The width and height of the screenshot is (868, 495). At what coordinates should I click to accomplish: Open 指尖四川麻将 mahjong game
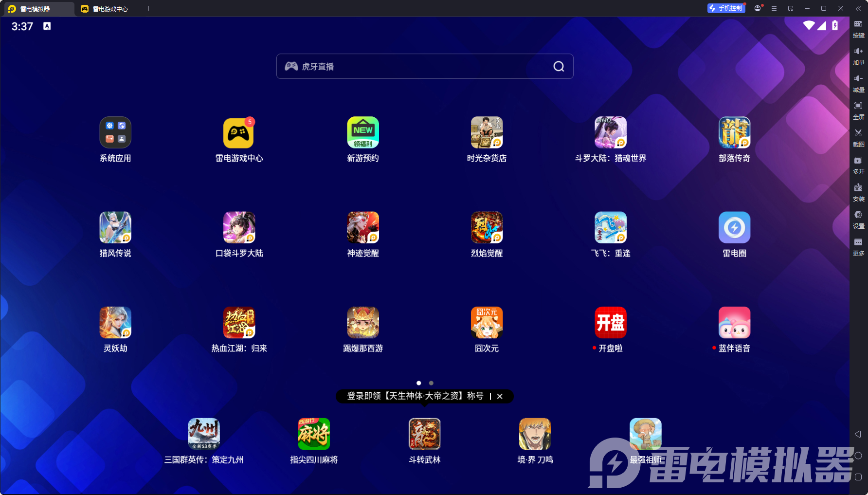tap(314, 434)
